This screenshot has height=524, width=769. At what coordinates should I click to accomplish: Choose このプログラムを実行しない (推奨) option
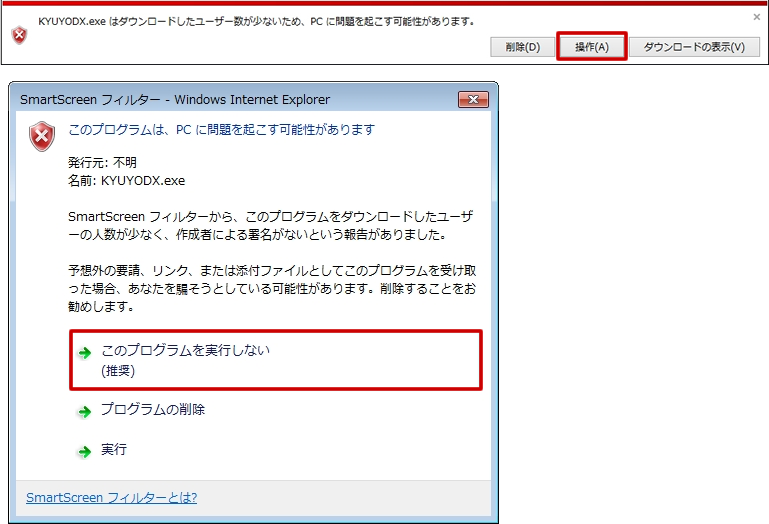pos(276,360)
